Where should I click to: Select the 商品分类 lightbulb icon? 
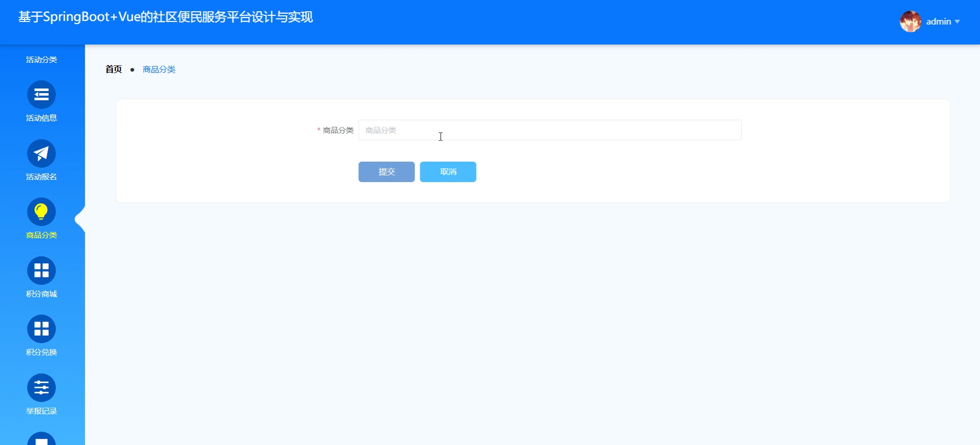pos(41,212)
